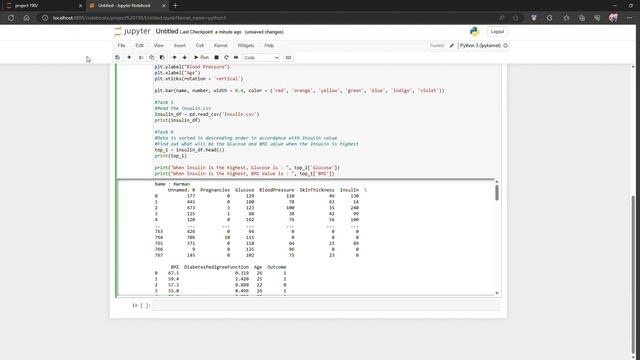Open the File menu
Image resolution: width=640 pixels, height=360 pixels.
[122, 46]
